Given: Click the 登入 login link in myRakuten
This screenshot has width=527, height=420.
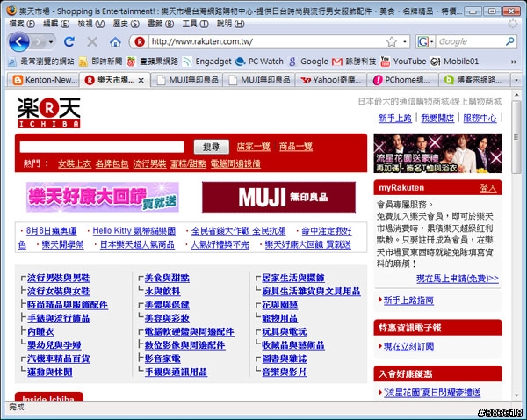Looking at the screenshot, I should pos(488,188).
